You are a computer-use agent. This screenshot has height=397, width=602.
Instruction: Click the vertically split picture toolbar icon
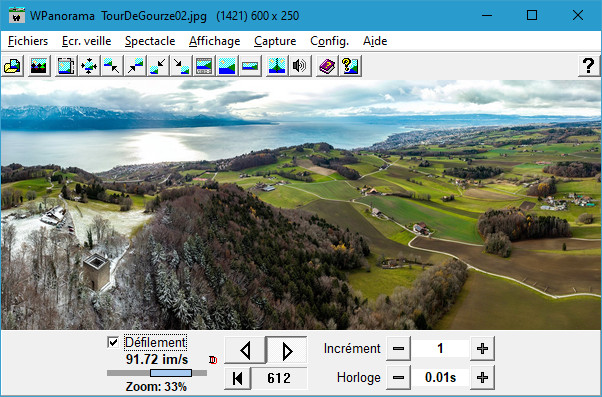tap(277, 66)
